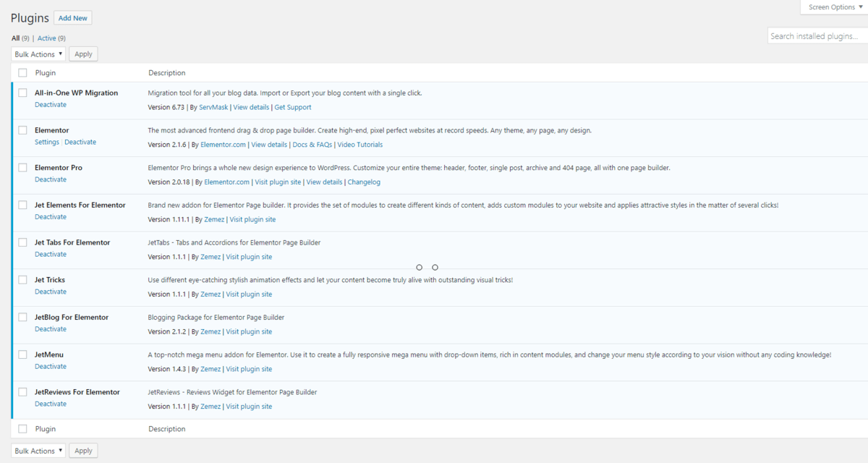Select the JetMenu plugin checkbox
868x463 pixels.
[x=22, y=354]
